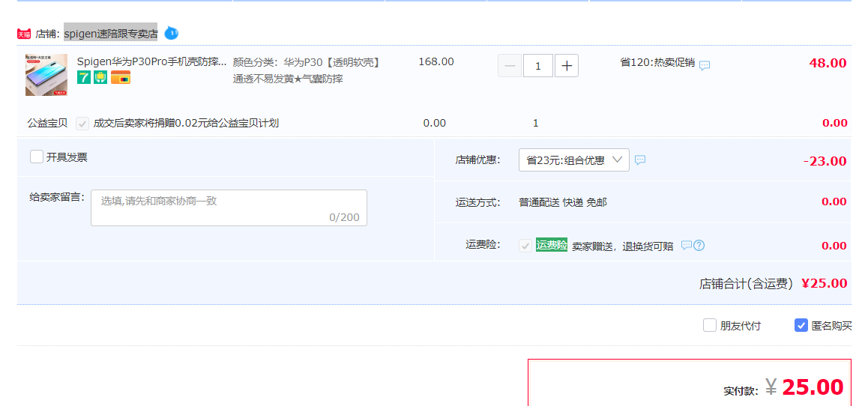
Task: Click the item subtotal 48.00
Action: click(x=828, y=62)
